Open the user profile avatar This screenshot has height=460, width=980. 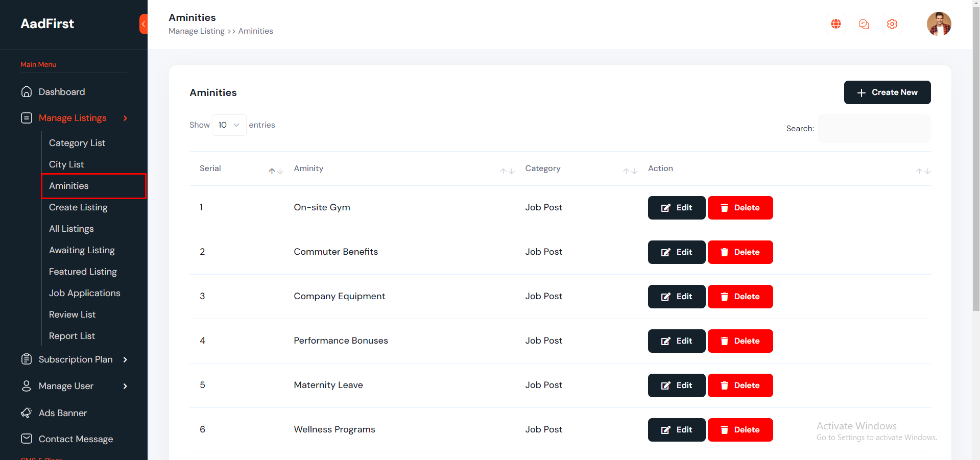(x=939, y=24)
